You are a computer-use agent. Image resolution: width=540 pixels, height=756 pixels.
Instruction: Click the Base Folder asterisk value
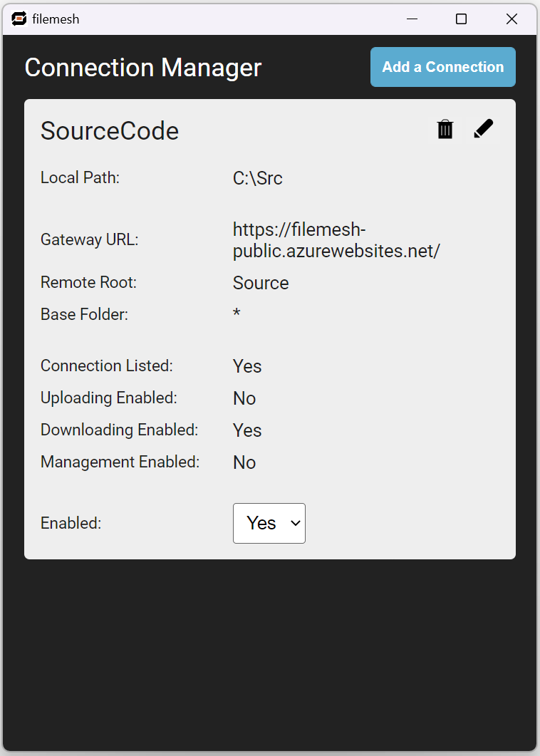coord(237,314)
